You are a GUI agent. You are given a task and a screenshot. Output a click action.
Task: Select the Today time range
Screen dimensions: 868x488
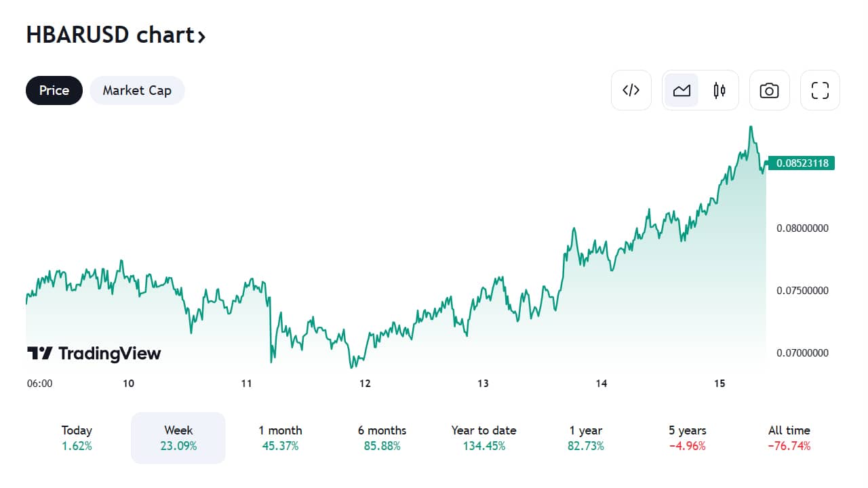point(77,438)
